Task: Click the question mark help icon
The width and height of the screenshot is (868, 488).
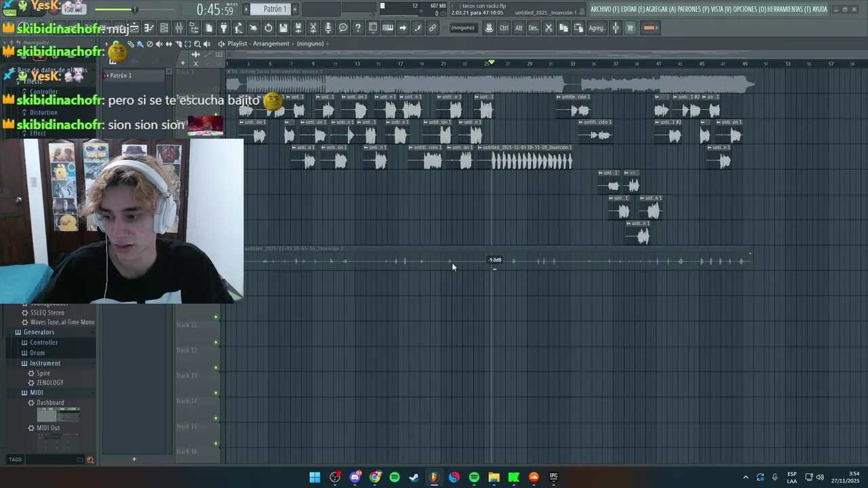Action: point(357,28)
